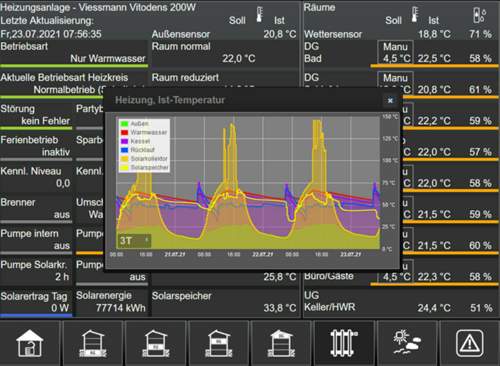Click the Solarenergie value 77714 kWh

tap(121, 308)
